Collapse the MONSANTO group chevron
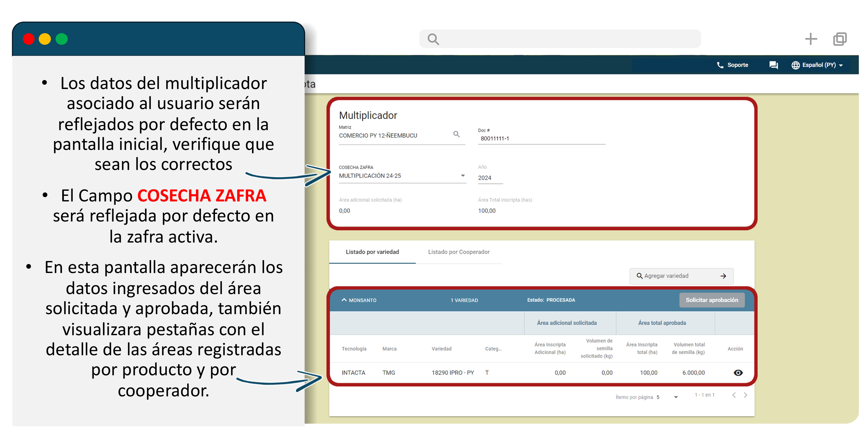868x445 pixels. [344, 300]
